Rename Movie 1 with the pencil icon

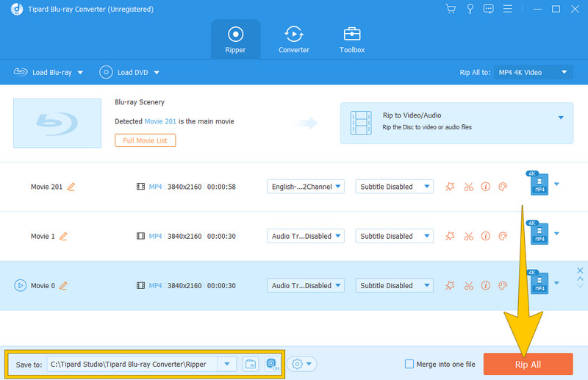[x=63, y=236]
